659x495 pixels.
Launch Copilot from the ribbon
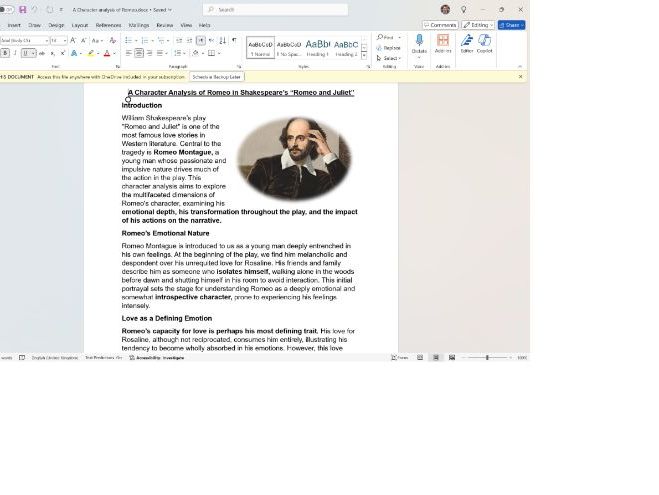[485, 45]
